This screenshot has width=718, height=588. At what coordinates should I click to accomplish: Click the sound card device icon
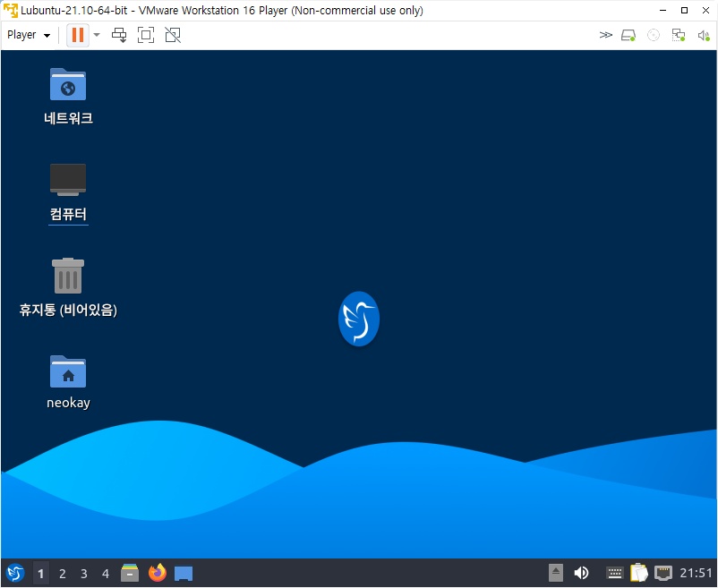point(704,35)
